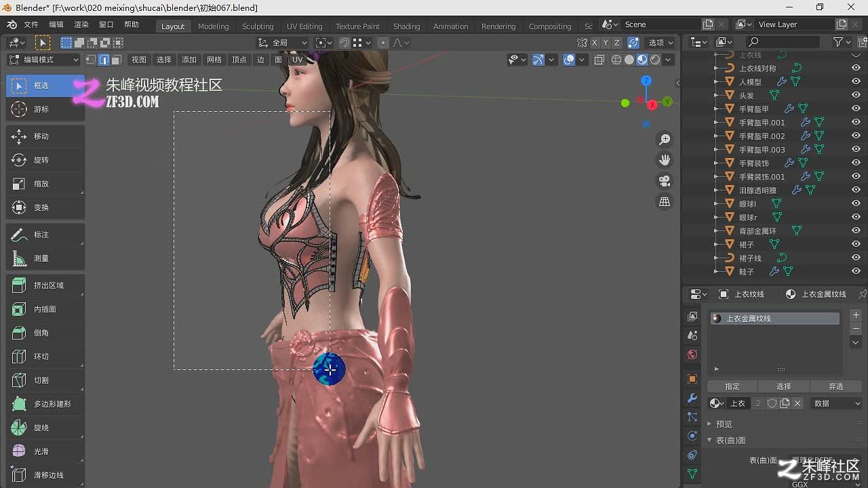
Task: Enable face select mode
Action: coord(117,60)
